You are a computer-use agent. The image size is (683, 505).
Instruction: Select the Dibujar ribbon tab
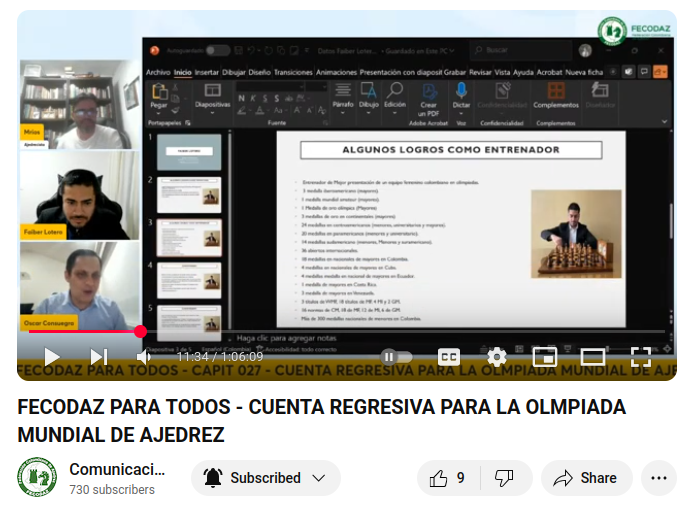pos(233,72)
